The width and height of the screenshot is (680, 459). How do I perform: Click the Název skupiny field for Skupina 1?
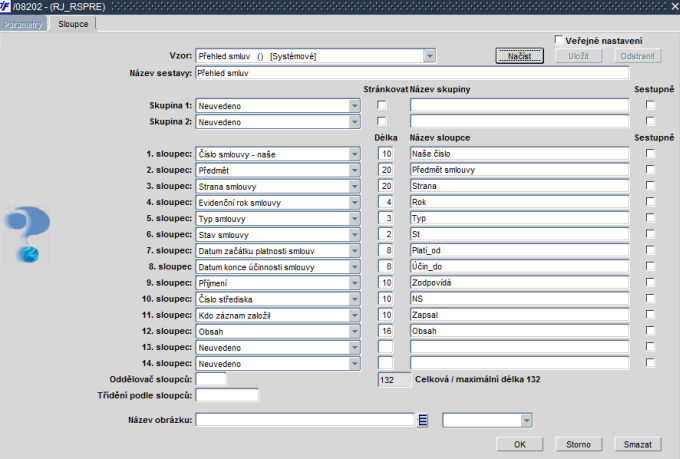click(520, 105)
